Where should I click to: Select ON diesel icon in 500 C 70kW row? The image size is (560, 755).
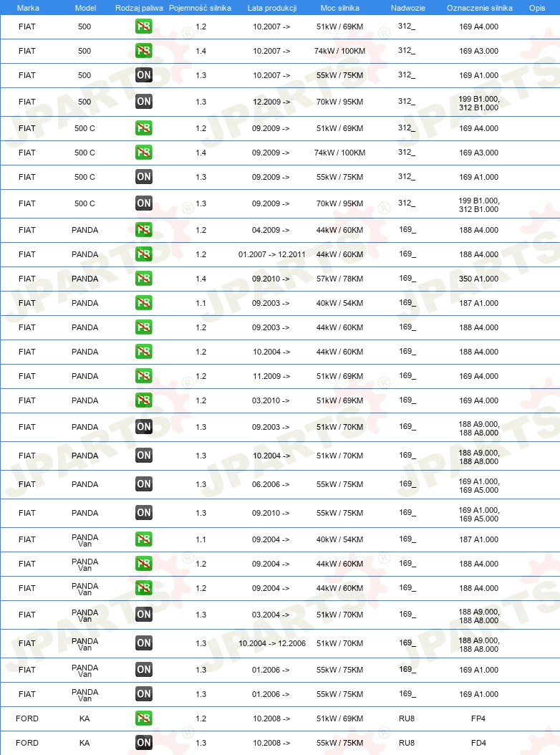pyautogui.click(x=143, y=203)
